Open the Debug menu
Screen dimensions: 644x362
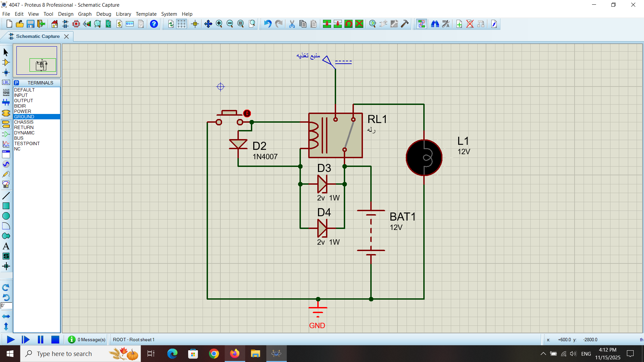[x=103, y=14]
